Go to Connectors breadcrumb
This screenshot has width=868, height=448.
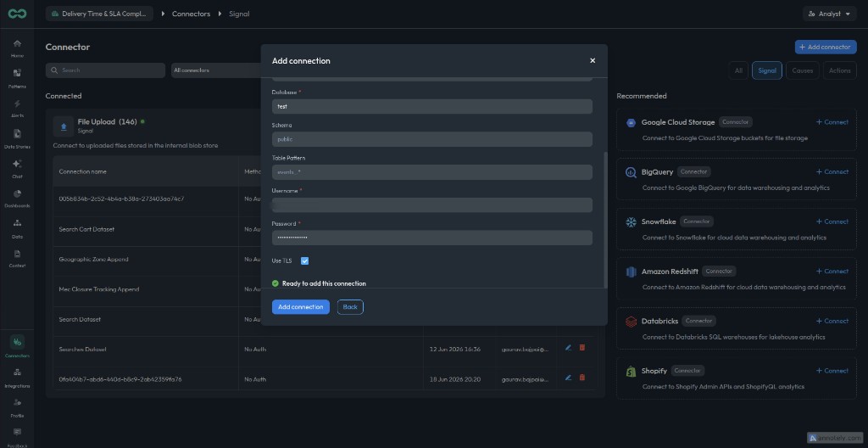point(191,14)
